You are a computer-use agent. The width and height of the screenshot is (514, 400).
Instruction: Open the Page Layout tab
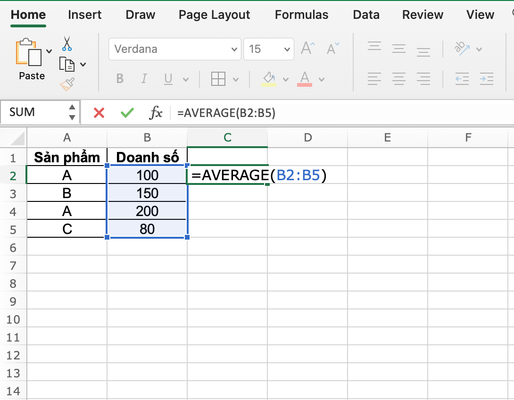point(214,15)
